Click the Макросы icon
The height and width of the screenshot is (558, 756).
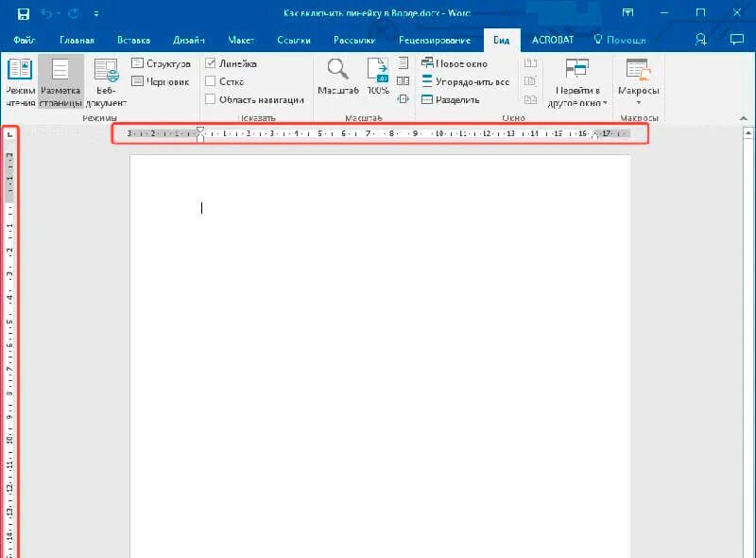pyautogui.click(x=639, y=69)
